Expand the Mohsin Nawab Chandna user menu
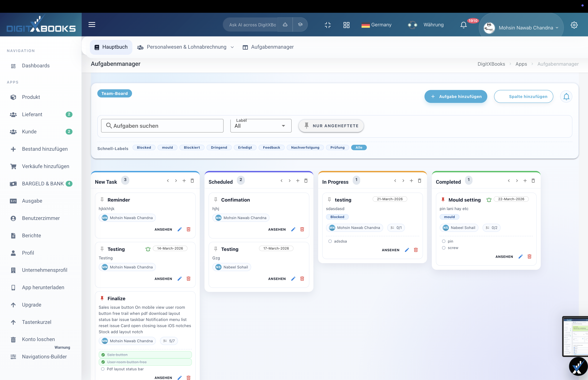Viewport: 588px width, 380px height. 526,28
